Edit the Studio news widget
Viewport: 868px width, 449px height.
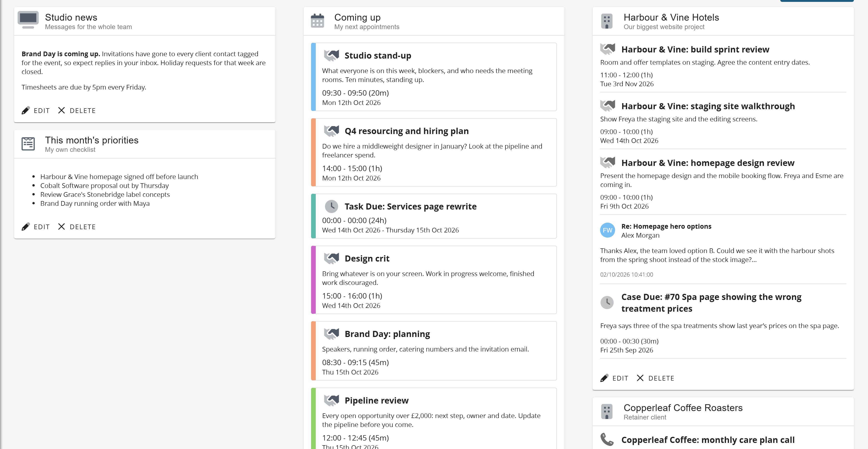coord(36,110)
